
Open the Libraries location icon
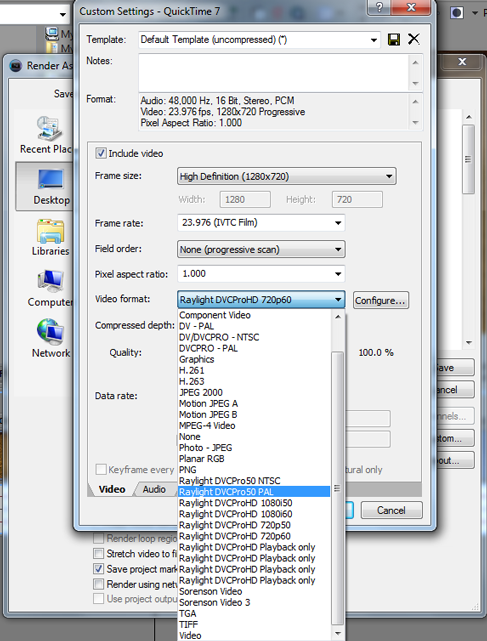(50, 238)
